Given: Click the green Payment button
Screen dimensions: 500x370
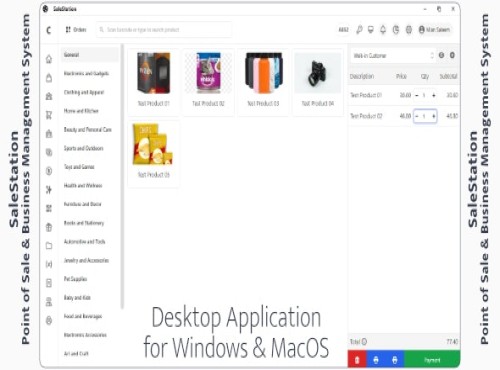Looking at the screenshot, I should click(x=432, y=359).
